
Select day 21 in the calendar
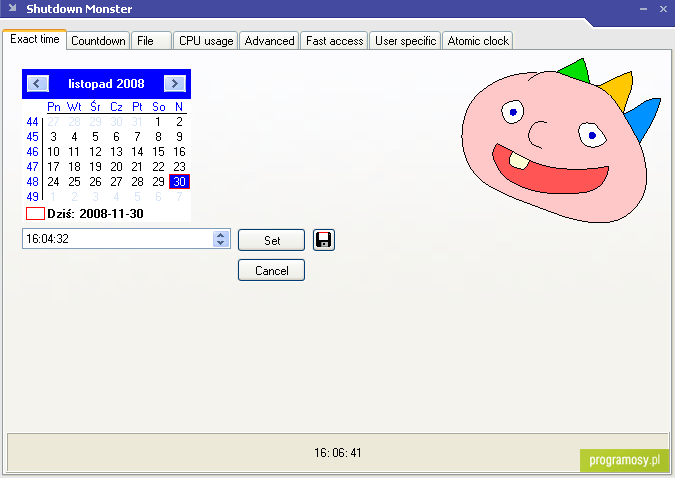click(x=137, y=167)
